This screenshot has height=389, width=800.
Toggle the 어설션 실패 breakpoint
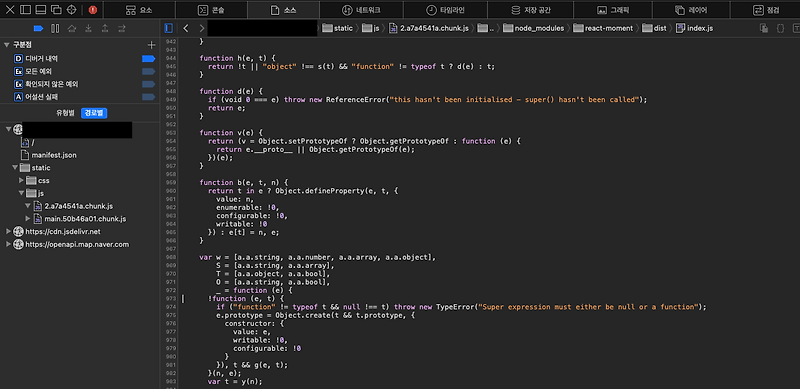[148, 96]
